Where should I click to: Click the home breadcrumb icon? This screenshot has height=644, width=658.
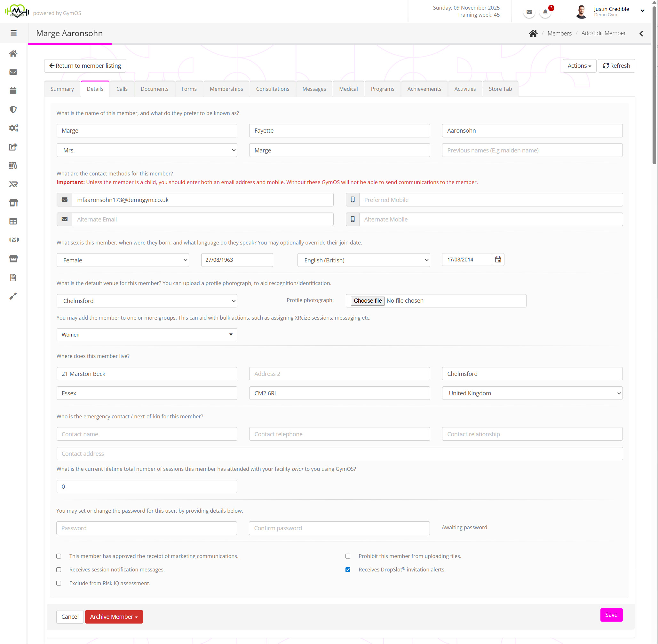533,34
